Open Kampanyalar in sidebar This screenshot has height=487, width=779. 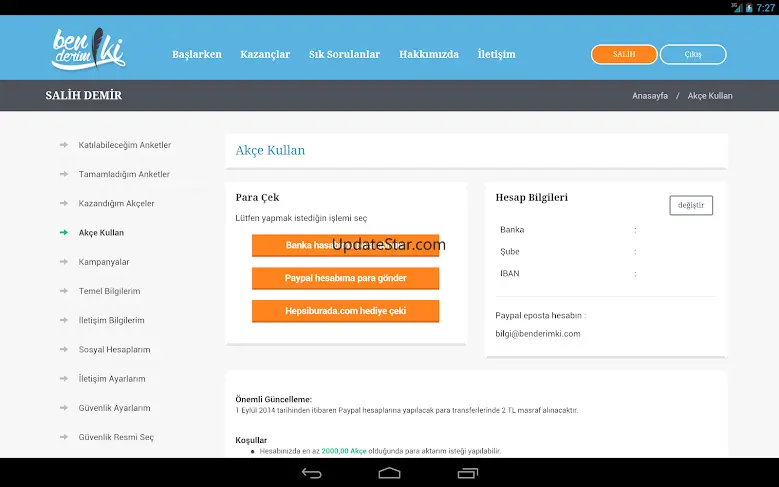[x=104, y=262]
